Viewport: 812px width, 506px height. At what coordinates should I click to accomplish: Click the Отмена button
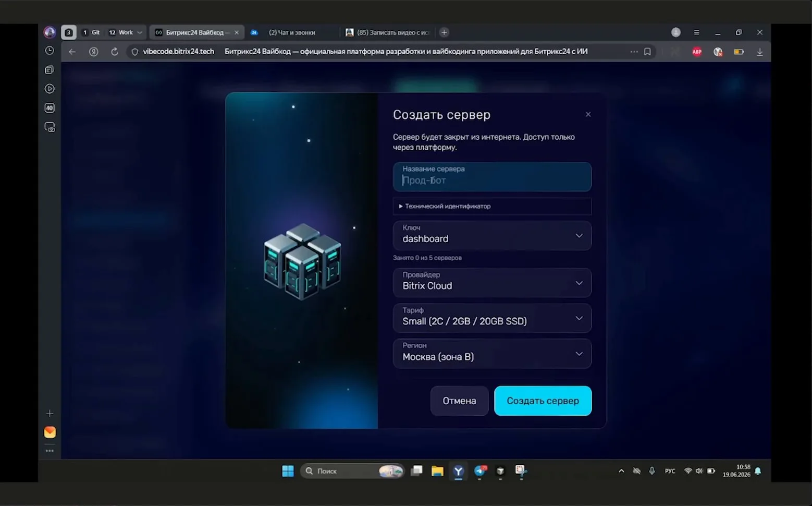tap(459, 401)
